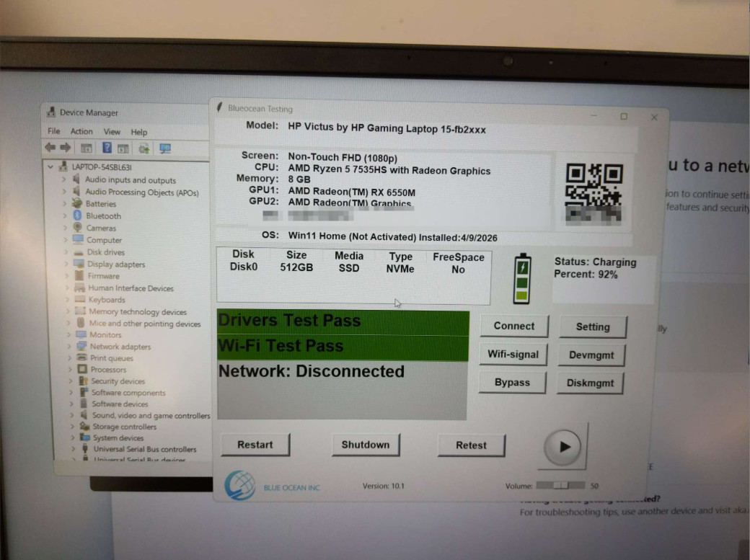Click the Monitors category icon
Viewport: 750px width, 560px height.
81,334
